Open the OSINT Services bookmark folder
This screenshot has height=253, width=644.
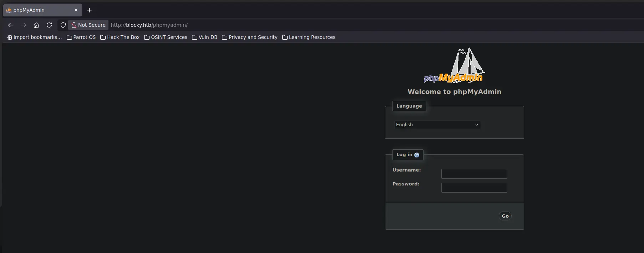pos(166,37)
